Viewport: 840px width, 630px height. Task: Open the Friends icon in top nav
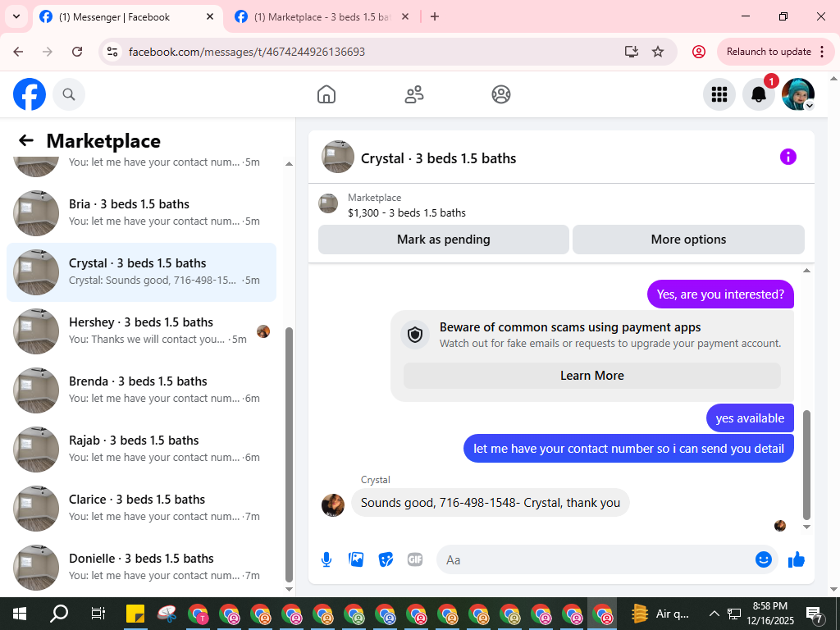(413, 95)
